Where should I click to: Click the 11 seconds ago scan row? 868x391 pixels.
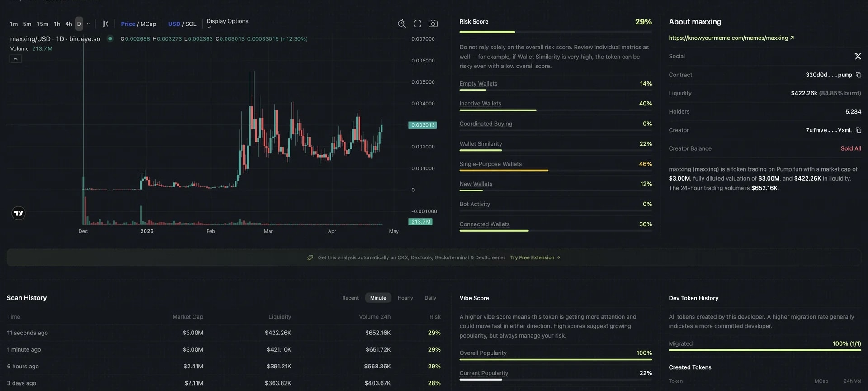click(x=224, y=333)
